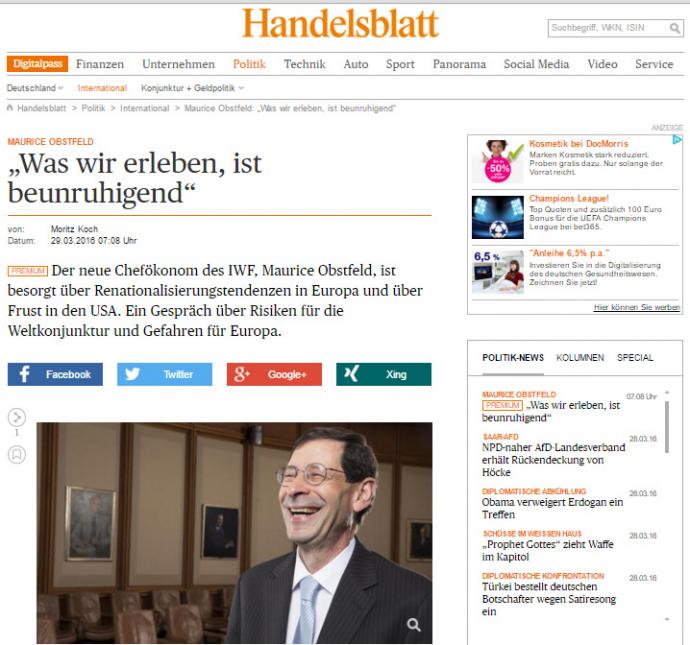Open the Finanzen menu section
This screenshot has width=690, height=645.
(100, 64)
